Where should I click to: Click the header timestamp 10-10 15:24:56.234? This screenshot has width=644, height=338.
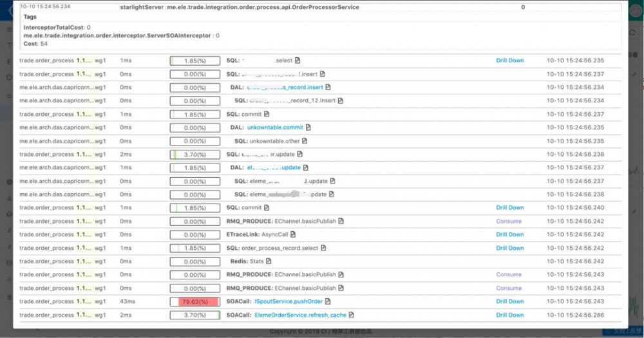(x=45, y=6)
